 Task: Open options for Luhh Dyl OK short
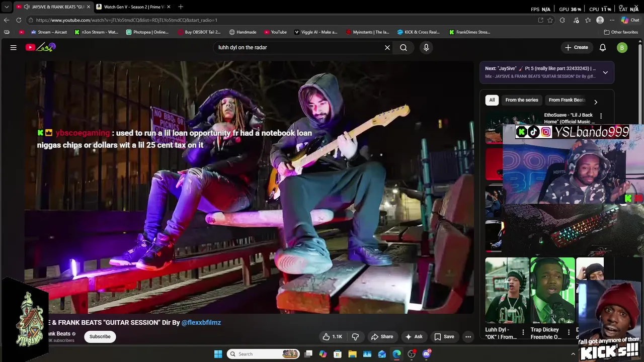523,333
